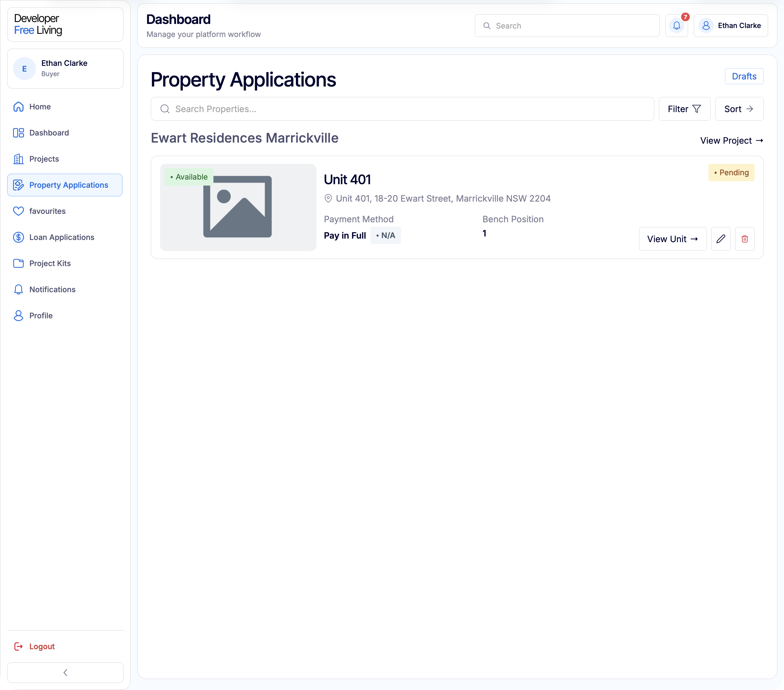
Task: Click Ewart Residences Marrickville heading
Action: click(x=245, y=138)
